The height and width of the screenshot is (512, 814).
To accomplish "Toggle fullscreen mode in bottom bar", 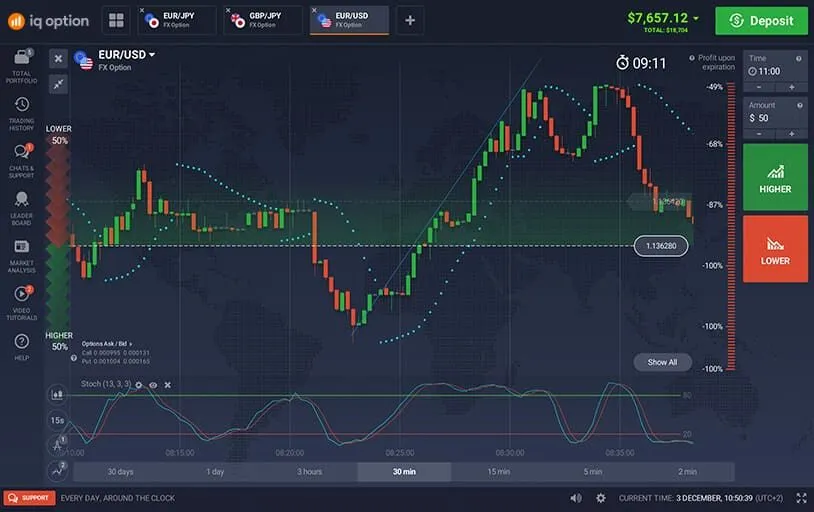I will pos(801,497).
